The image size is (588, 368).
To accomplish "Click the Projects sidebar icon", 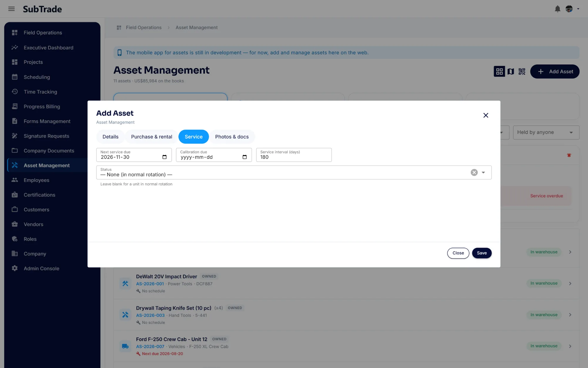I will click(15, 62).
